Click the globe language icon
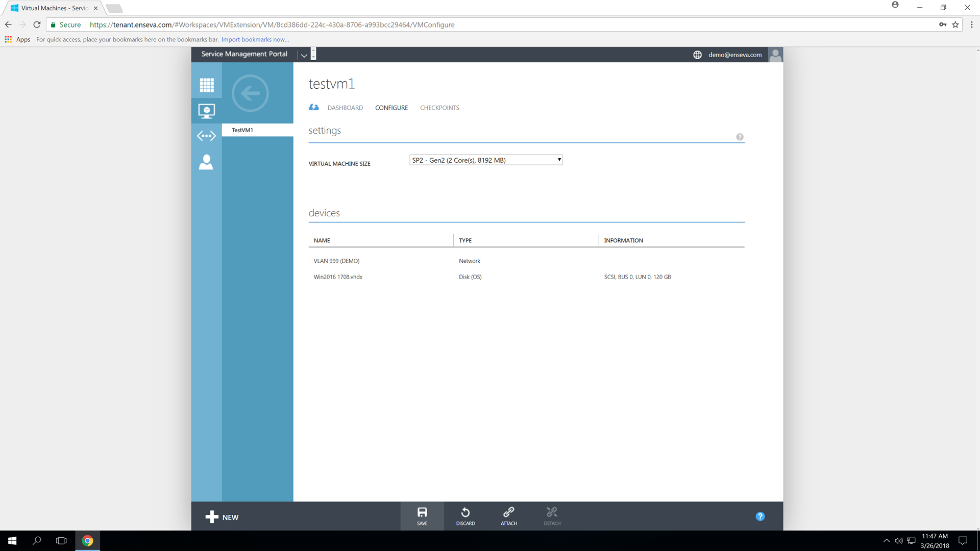 click(x=697, y=55)
